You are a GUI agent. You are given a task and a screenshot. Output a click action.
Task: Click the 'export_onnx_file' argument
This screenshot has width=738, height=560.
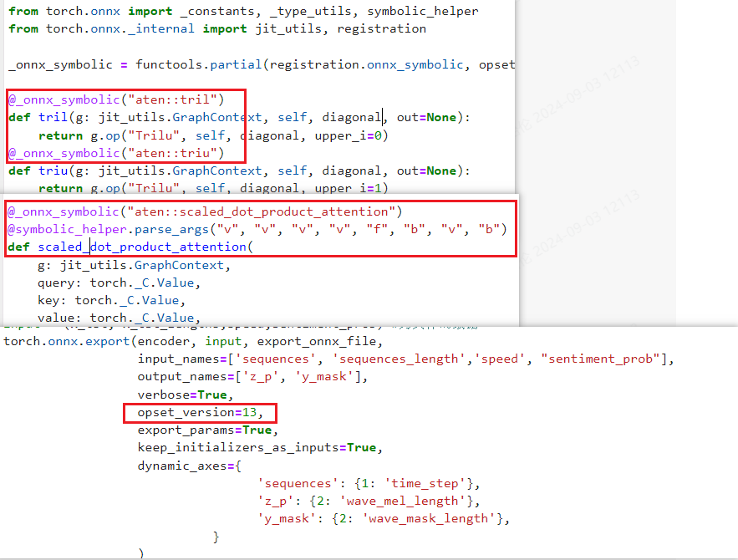[x=317, y=341]
